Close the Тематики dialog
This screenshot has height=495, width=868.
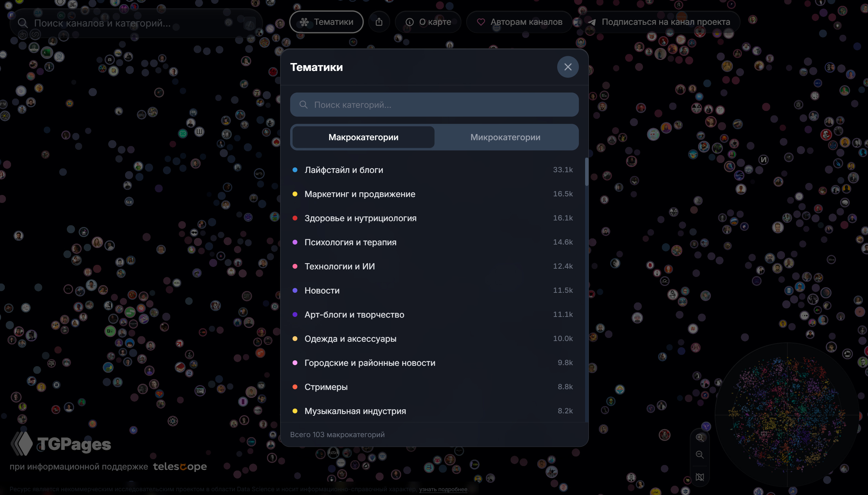click(x=568, y=67)
